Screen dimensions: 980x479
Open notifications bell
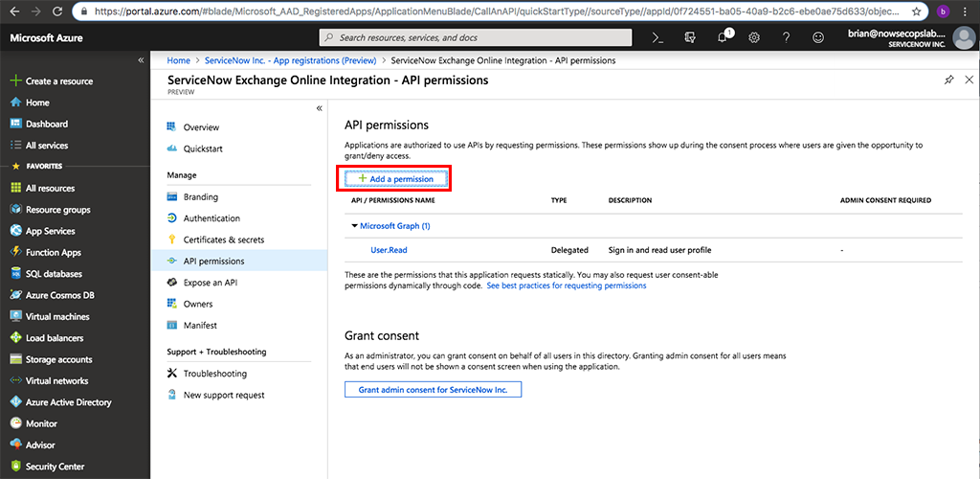[x=724, y=37]
